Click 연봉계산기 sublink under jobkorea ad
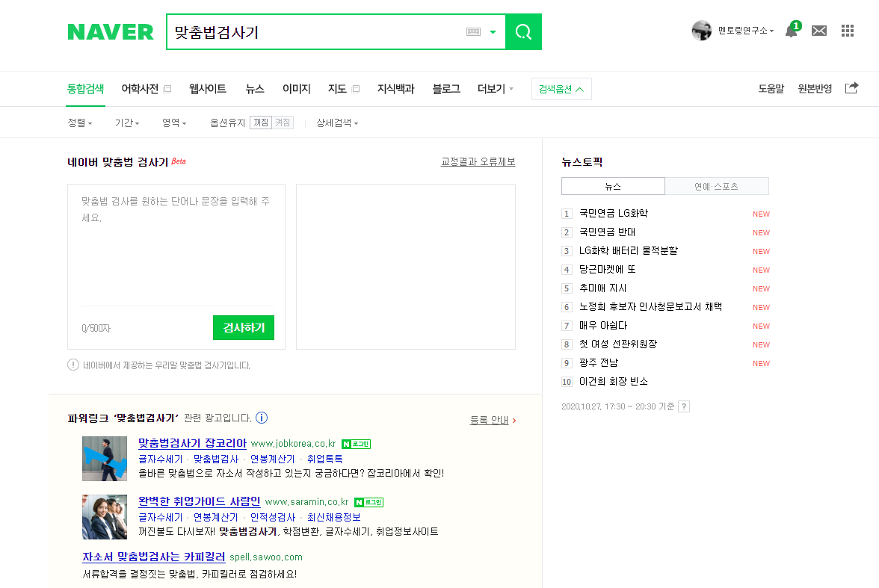 pos(272,459)
